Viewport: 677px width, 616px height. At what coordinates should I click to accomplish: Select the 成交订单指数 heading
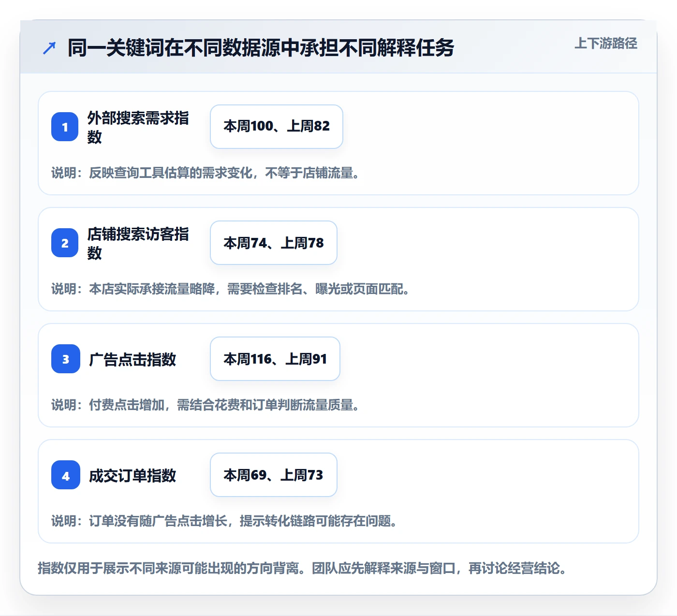point(132,475)
